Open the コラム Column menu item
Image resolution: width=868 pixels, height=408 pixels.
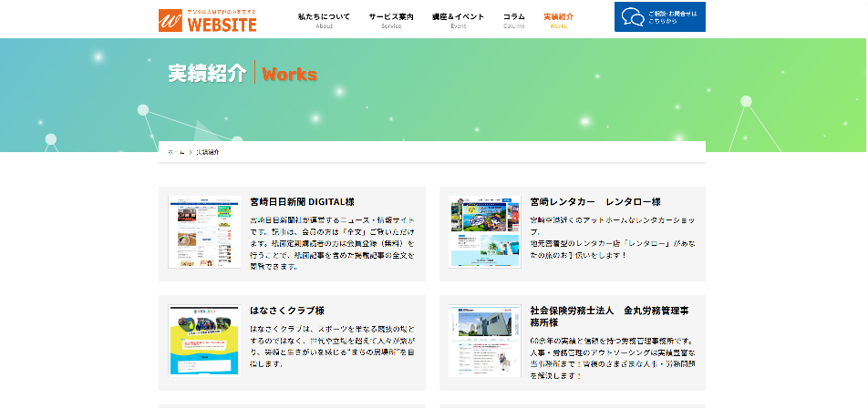pos(514,20)
